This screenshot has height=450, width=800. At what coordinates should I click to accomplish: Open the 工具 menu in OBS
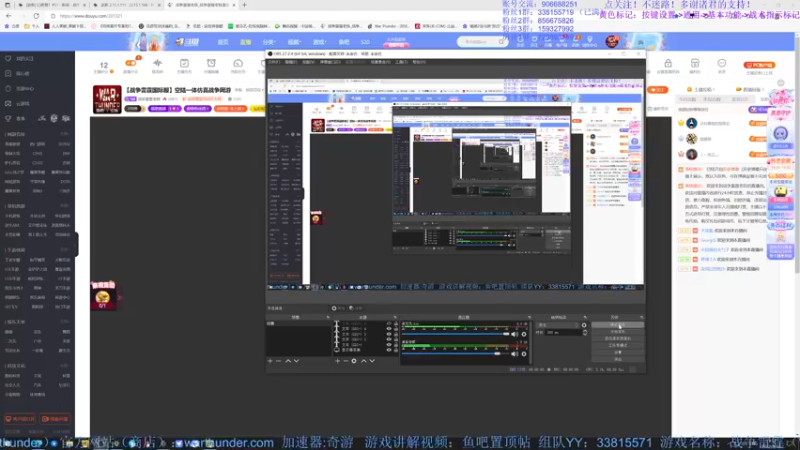(402, 62)
